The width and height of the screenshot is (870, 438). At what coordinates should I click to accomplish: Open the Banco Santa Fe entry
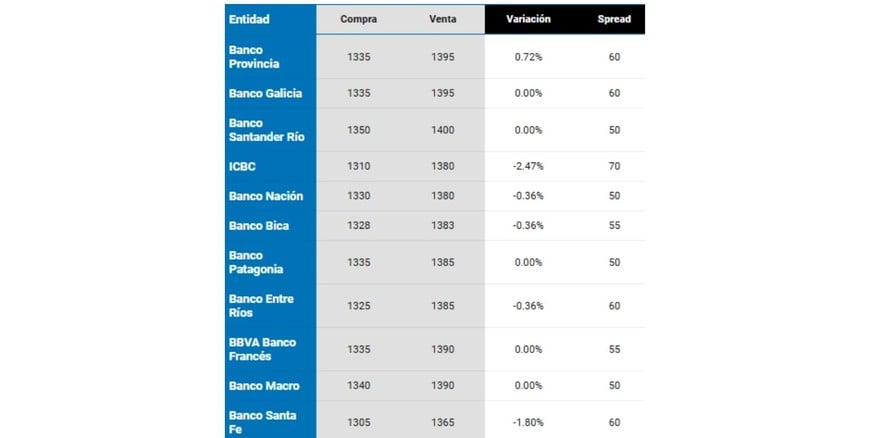[x=261, y=422]
